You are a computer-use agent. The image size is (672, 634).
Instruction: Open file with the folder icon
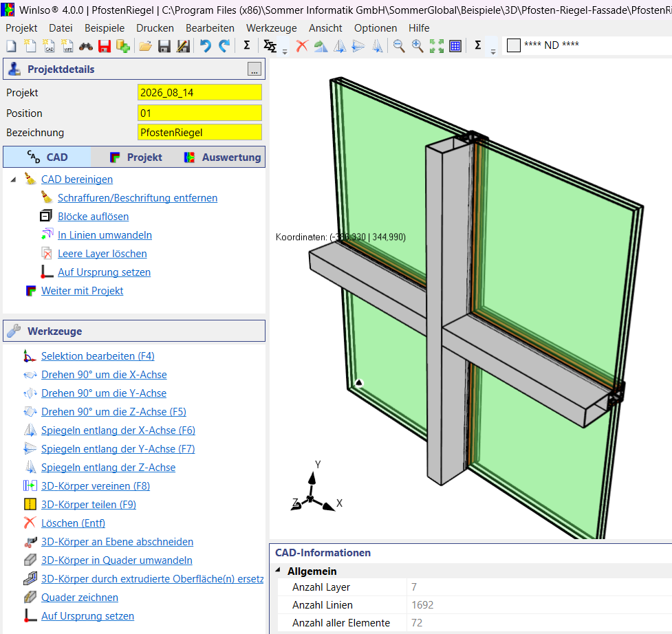145,46
